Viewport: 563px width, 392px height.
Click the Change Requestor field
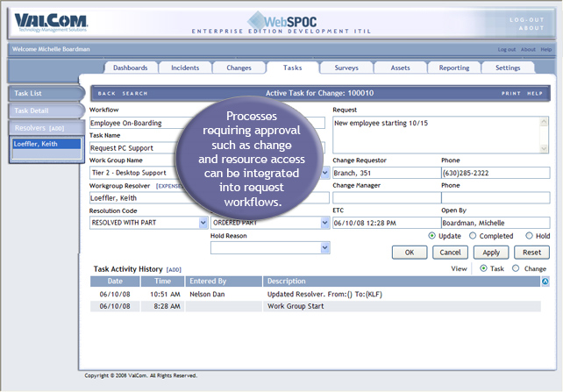pos(387,173)
